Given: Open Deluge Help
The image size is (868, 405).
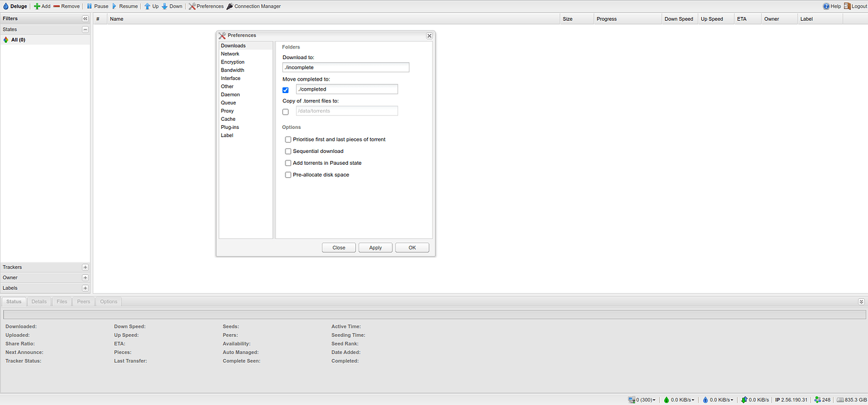Looking at the screenshot, I should click(x=831, y=6).
